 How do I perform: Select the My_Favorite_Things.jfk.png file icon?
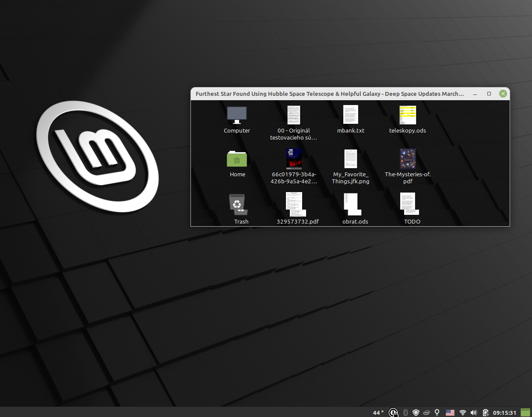pos(351,159)
